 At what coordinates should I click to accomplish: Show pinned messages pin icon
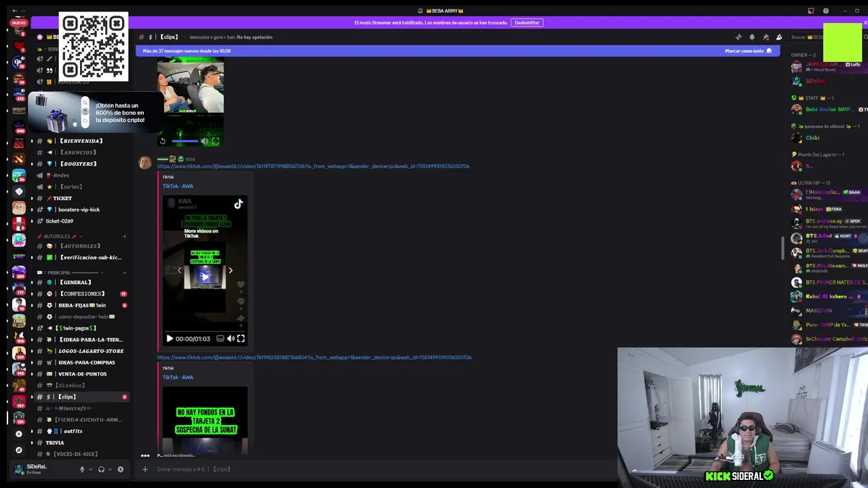click(x=766, y=37)
